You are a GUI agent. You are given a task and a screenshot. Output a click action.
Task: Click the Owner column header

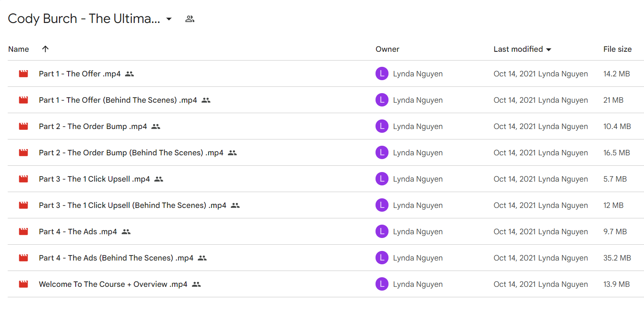387,49
